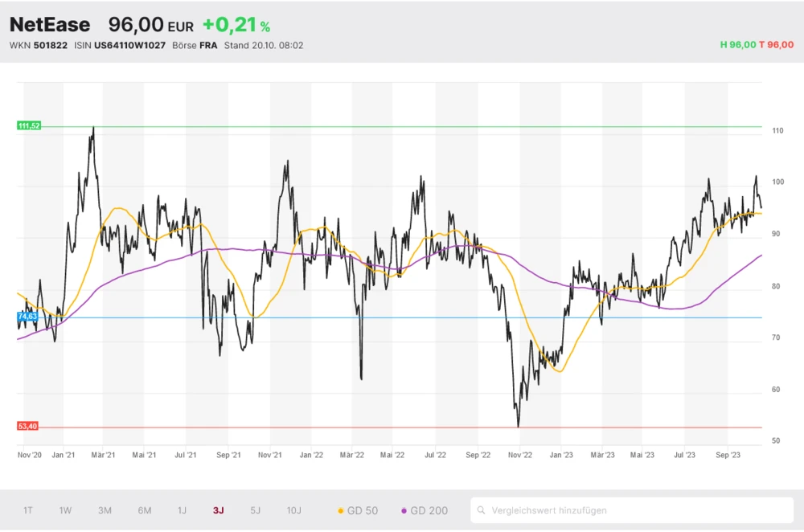Select the 1W time range
The height and width of the screenshot is (532, 804).
click(x=65, y=510)
